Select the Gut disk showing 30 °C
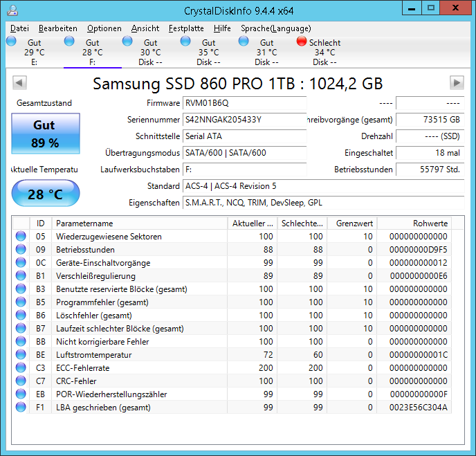Viewport: 476px width, 456px height. 151,52
